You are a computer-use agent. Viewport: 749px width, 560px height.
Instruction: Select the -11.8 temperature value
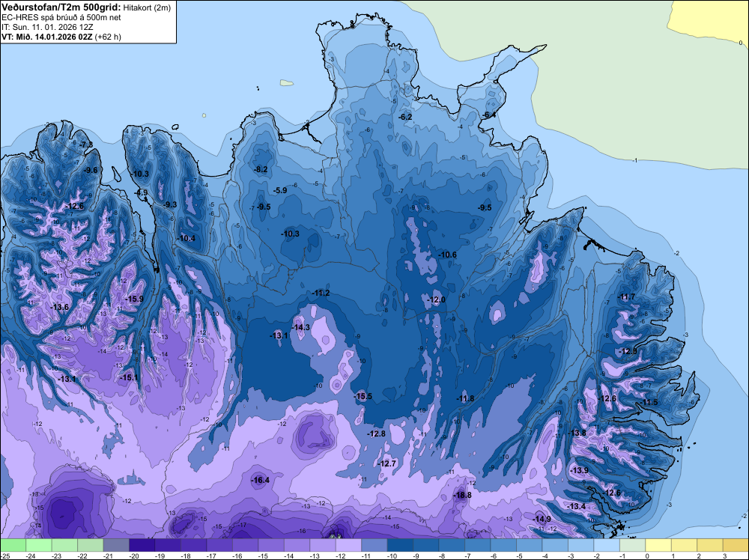pyautogui.click(x=465, y=398)
